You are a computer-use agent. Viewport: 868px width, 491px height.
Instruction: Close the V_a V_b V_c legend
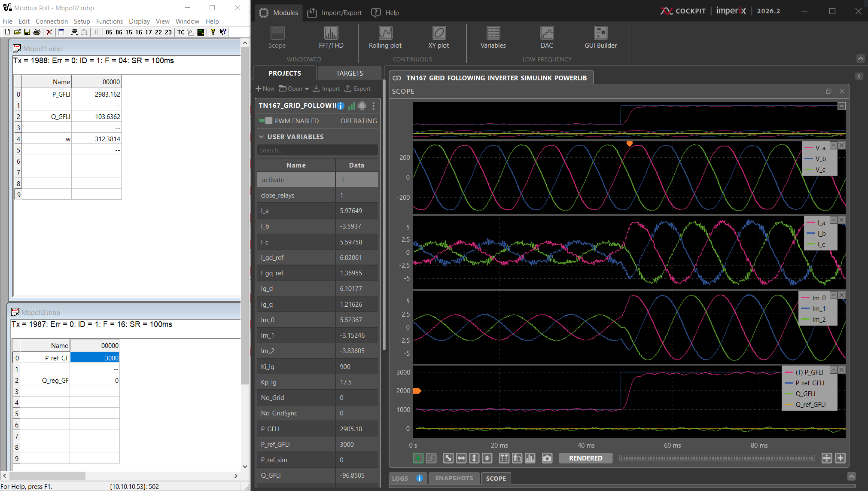pos(841,146)
